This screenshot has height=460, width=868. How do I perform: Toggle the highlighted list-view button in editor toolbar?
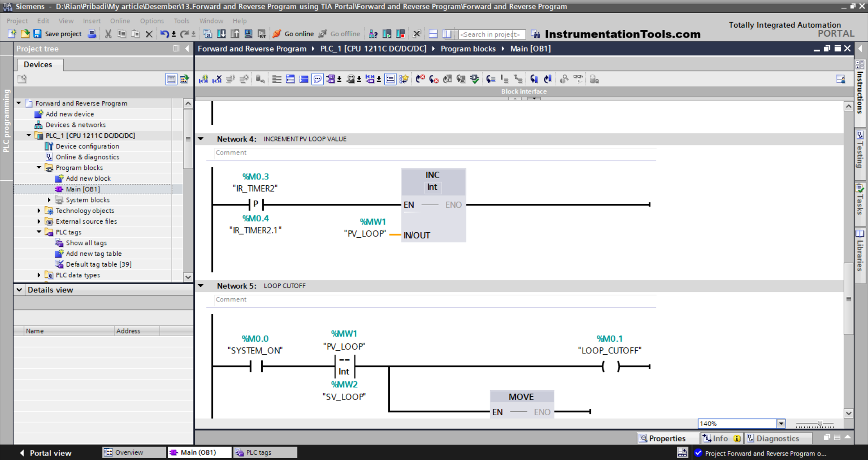click(x=390, y=79)
